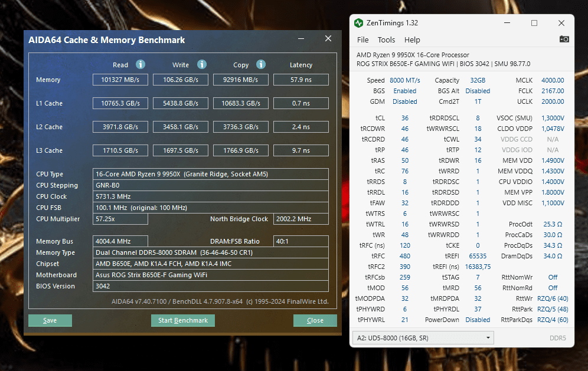Click the CPU Type information field
The image size is (588, 371).
pyautogui.click(x=211, y=174)
